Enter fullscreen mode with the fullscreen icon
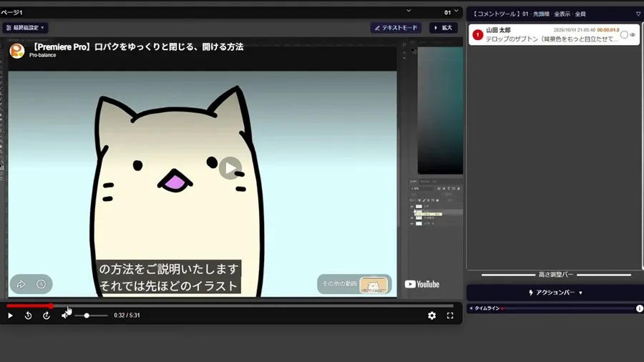Screen dimensions: 644x362 [450, 315]
